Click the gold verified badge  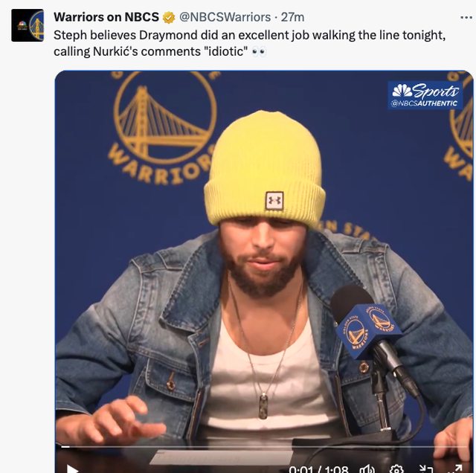(169, 17)
